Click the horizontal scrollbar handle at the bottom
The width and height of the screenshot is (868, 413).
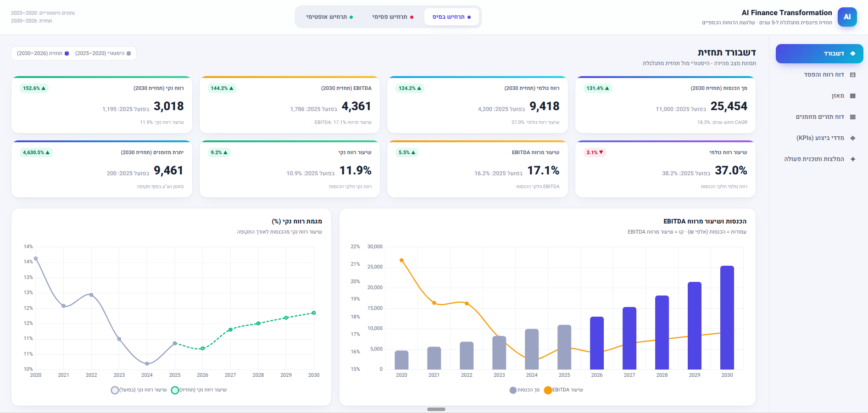(x=436, y=409)
